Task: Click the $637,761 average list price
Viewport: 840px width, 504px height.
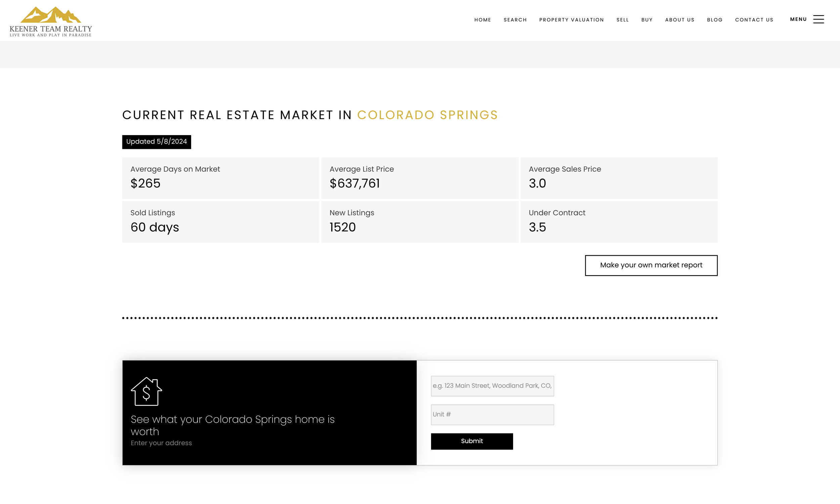Action: coord(354,183)
